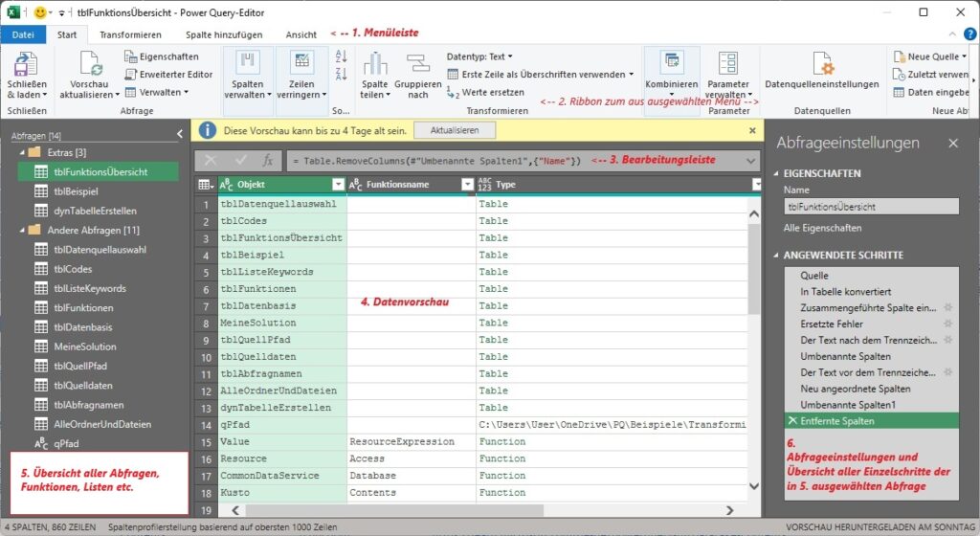Click the ABC123 type icon of column Type

coord(484,185)
